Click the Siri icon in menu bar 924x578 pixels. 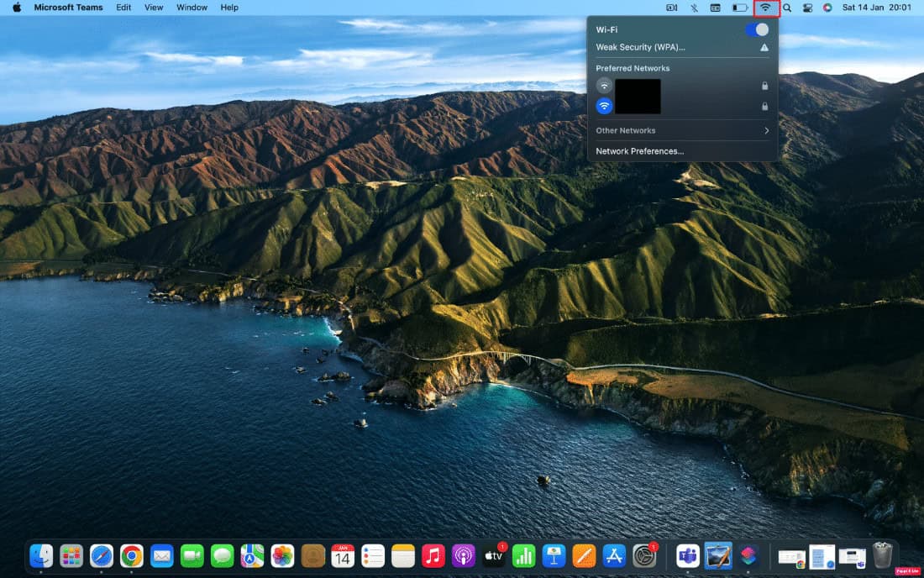click(827, 8)
